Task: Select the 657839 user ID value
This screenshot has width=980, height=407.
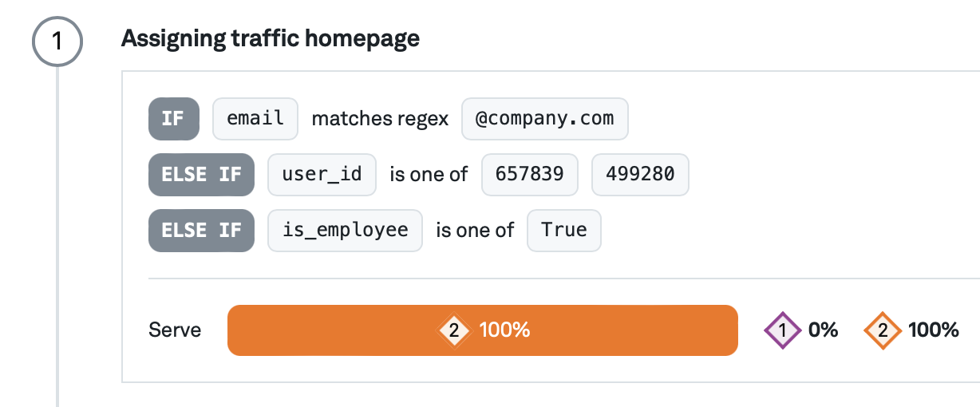Action: coord(529,175)
